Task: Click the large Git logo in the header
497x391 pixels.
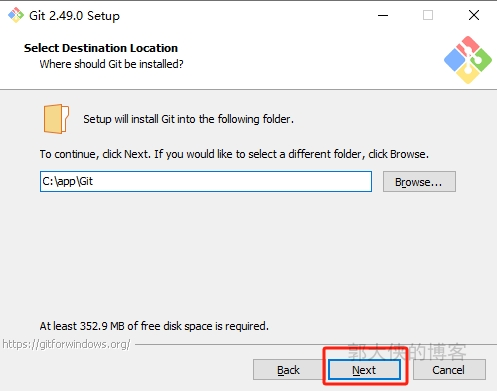Action: pyautogui.click(x=468, y=60)
